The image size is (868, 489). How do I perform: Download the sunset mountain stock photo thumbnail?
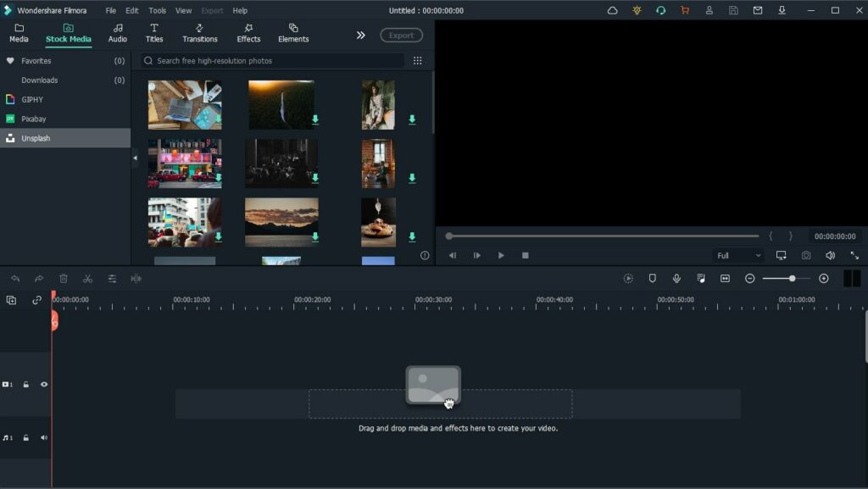tap(315, 237)
